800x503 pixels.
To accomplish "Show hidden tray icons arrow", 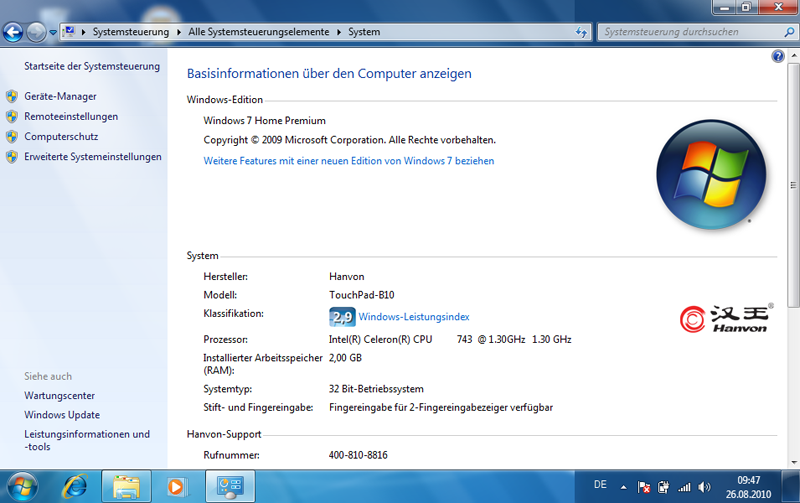I will [x=623, y=487].
